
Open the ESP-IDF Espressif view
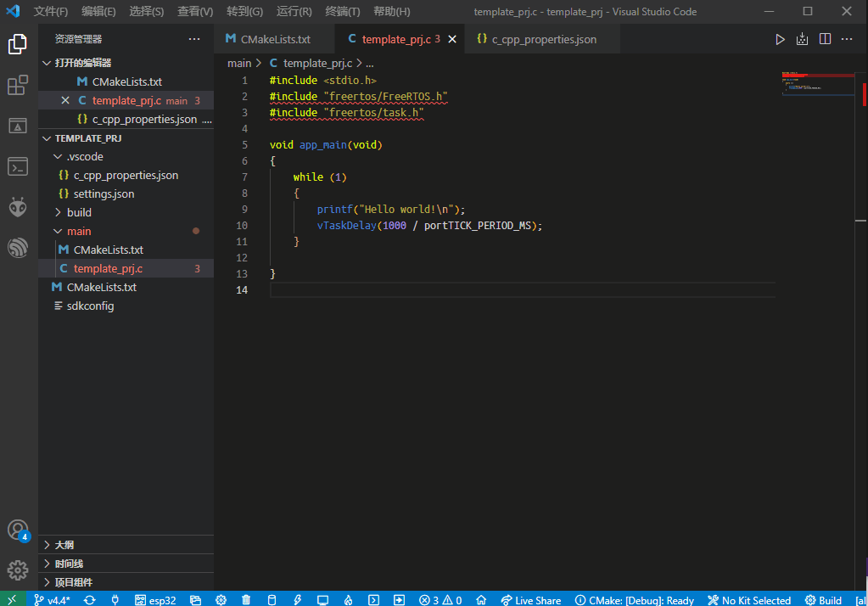coord(18,248)
